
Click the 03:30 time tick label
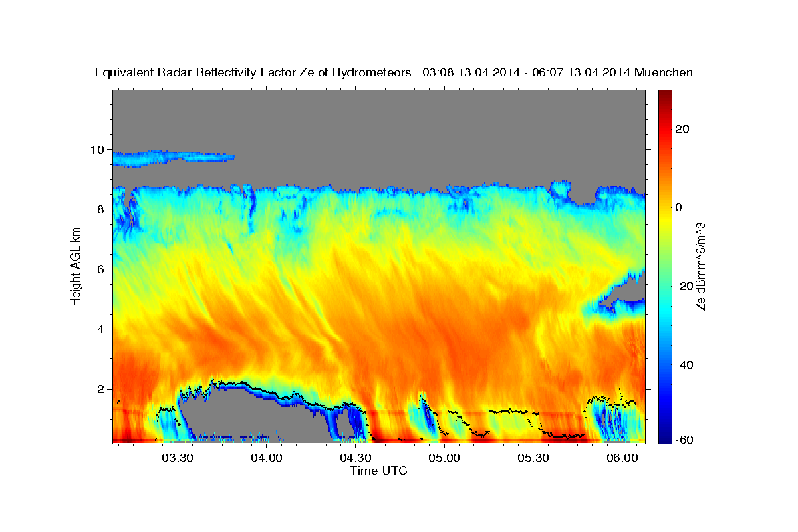tap(178, 458)
